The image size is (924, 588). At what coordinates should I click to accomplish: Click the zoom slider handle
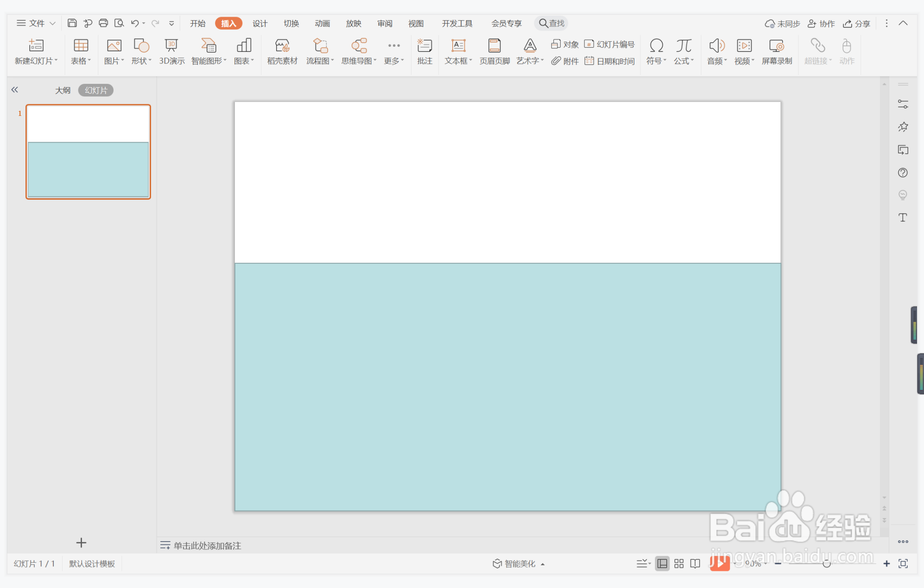[826, 563]
